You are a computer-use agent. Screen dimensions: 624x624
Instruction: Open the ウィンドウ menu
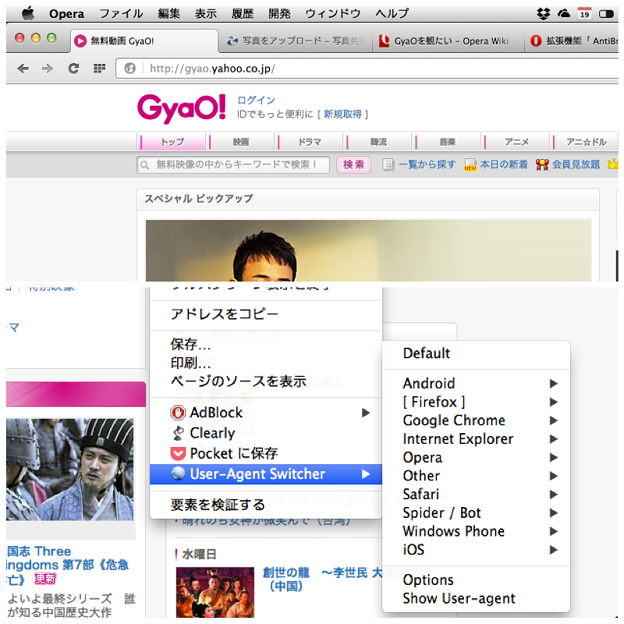pyautogui.click(x=333, y=14)
